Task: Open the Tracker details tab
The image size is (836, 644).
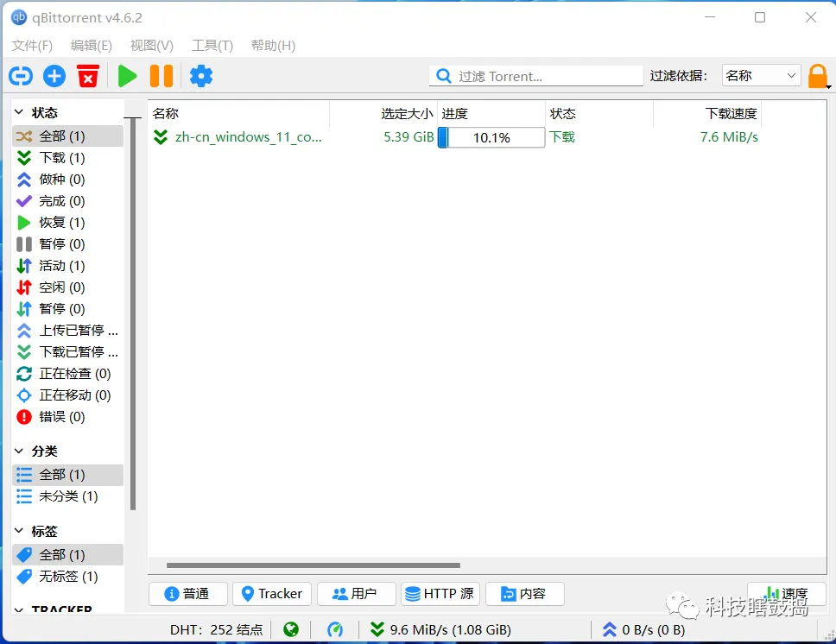Action: (x=272, y=594)
